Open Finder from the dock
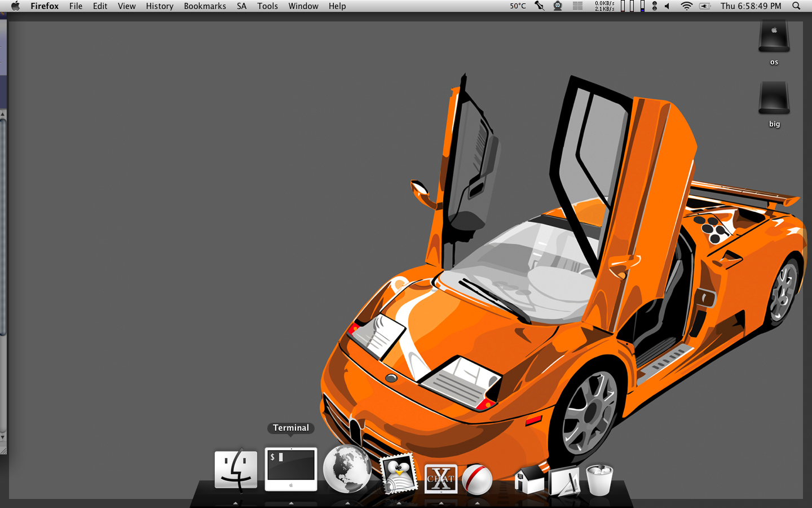Image resolution: width=812 pixels, height=508 pixels. point(236,470)
